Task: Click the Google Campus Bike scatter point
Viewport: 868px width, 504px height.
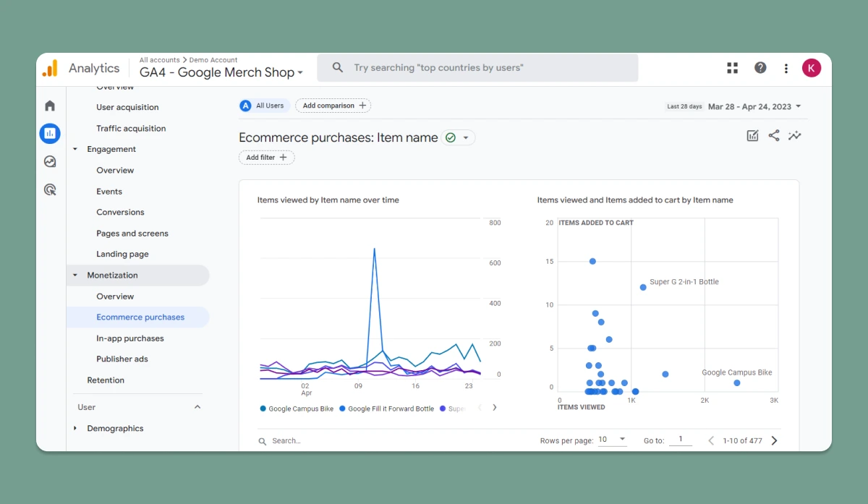Action: pyautogui.click(x=736, y=383)
